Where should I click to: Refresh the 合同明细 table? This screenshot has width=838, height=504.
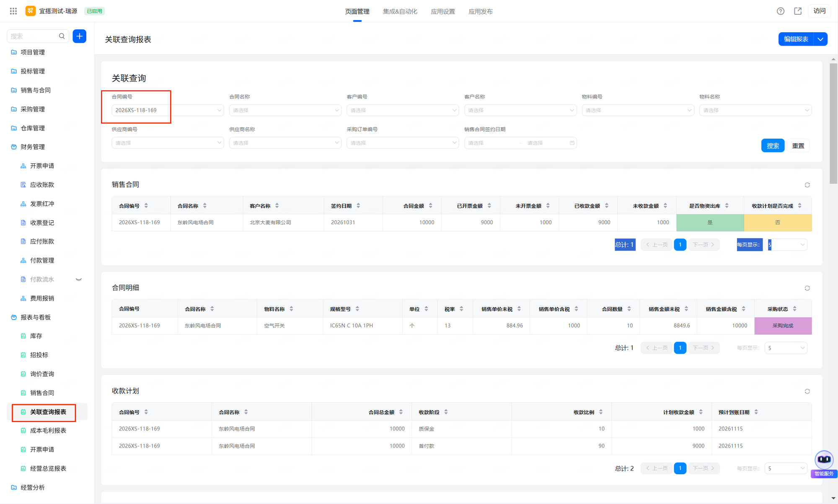point(807,288)
